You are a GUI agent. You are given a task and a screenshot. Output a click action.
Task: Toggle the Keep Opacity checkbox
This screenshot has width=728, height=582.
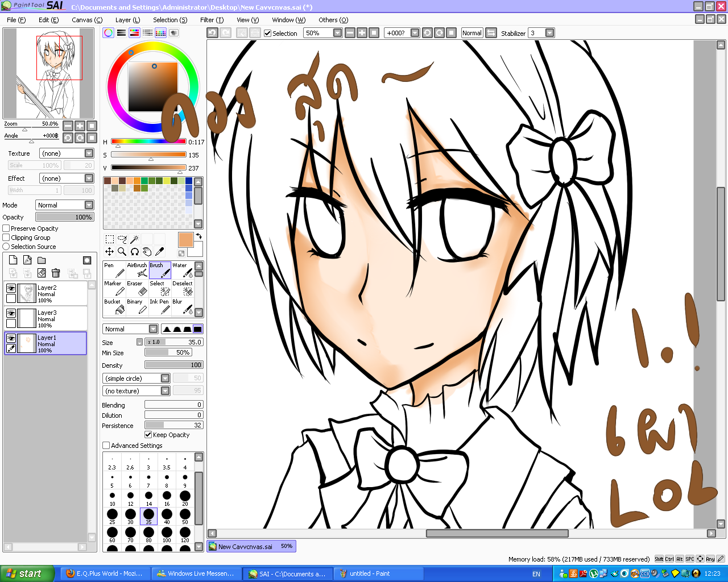click(148, 435)
